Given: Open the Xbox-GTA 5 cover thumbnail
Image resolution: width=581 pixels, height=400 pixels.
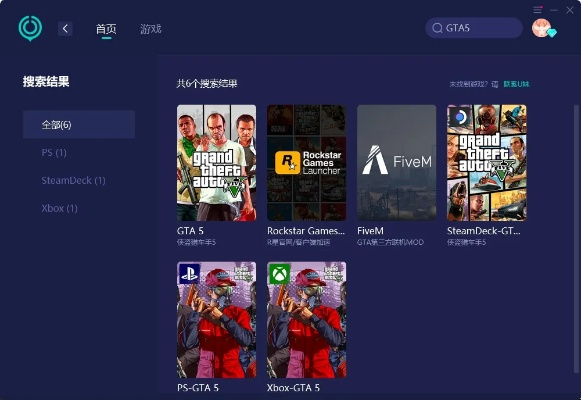Looking at the screenshot, I should pyautogui.click(x=306, y=320).
